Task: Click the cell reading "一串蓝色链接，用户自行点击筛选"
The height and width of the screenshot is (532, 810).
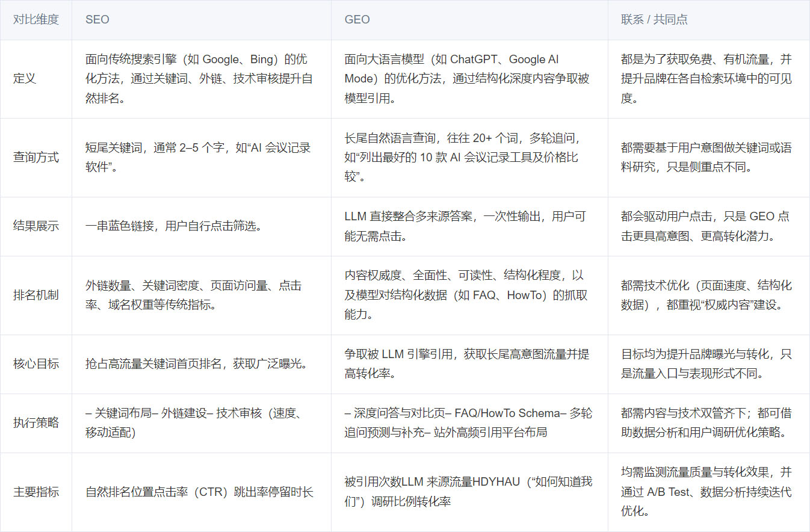Action: tap(173, 227)
